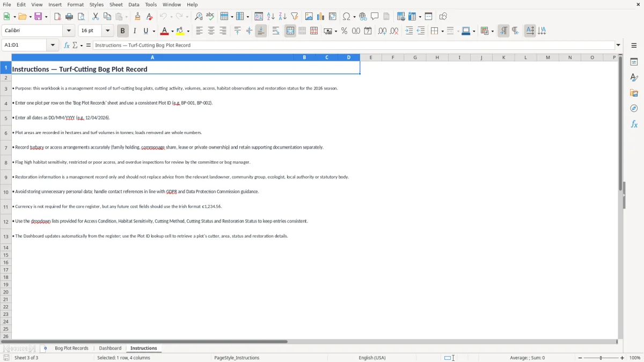Click the sidebar settings hamburger button

(x=634, y=46)
